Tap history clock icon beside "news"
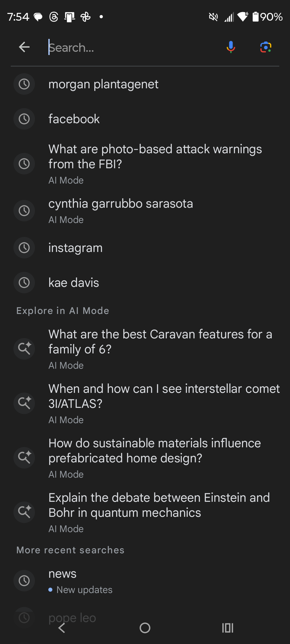This screenshot has width=290, height=644. (24, 581)
